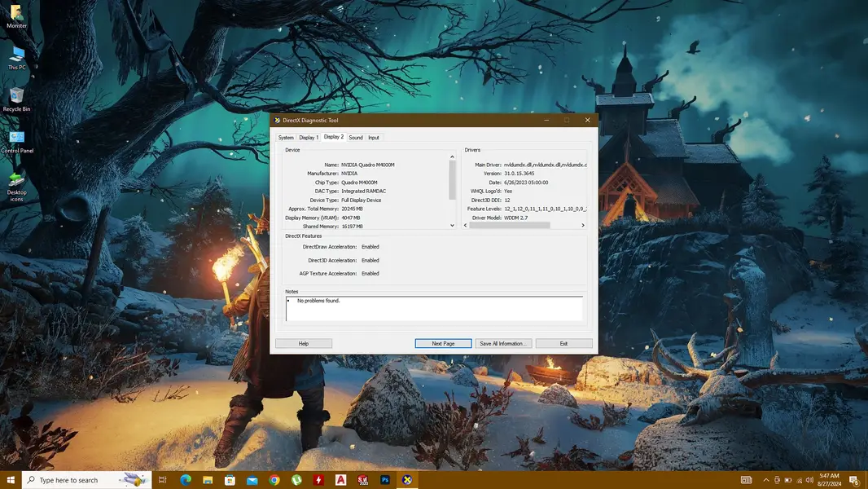Minimize the DirectX Diagnostic Tool window

[546, 120]
